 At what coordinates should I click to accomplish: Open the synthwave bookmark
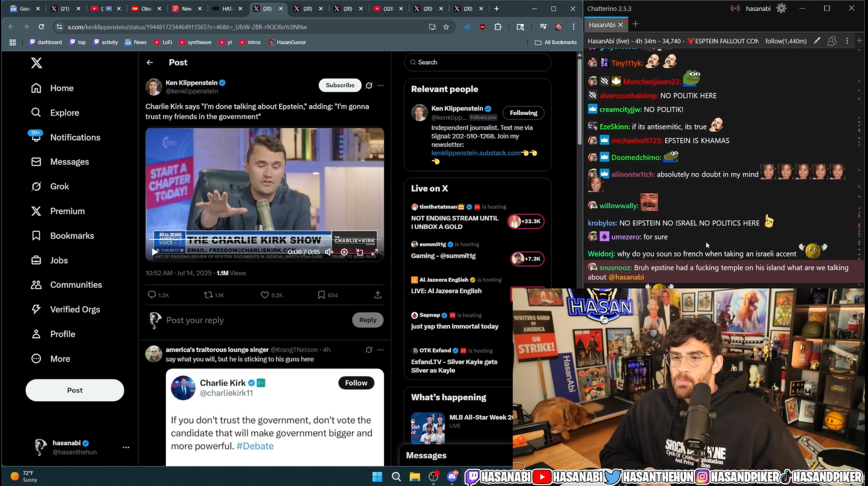click(x=195, y=42)
